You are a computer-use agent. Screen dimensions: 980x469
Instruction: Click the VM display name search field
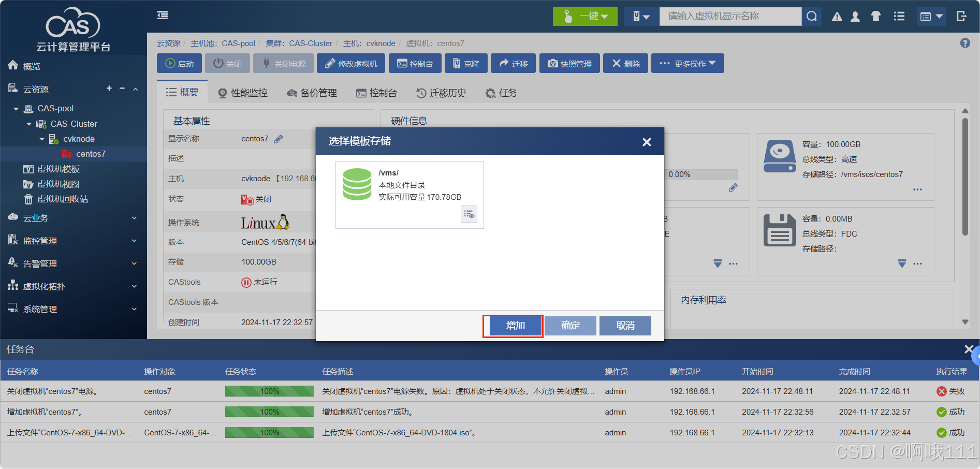pyautogui.click(x=730, y=16)
